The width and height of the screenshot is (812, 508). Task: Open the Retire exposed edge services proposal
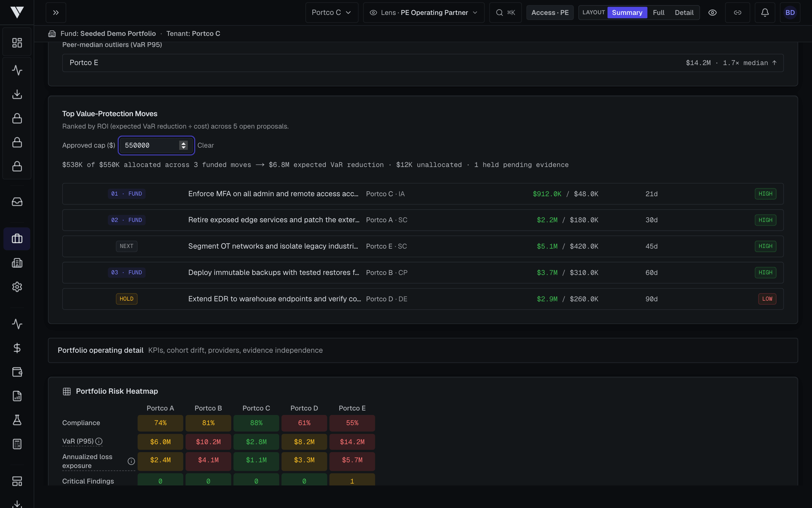tap(423, 220)
